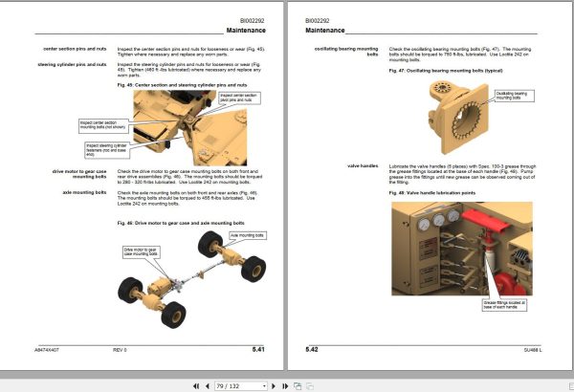Viewport: 574px width, 392px height.
Task: Click the A8474X407 footer code
Action: pyautogui.click(x=47, y=350)
